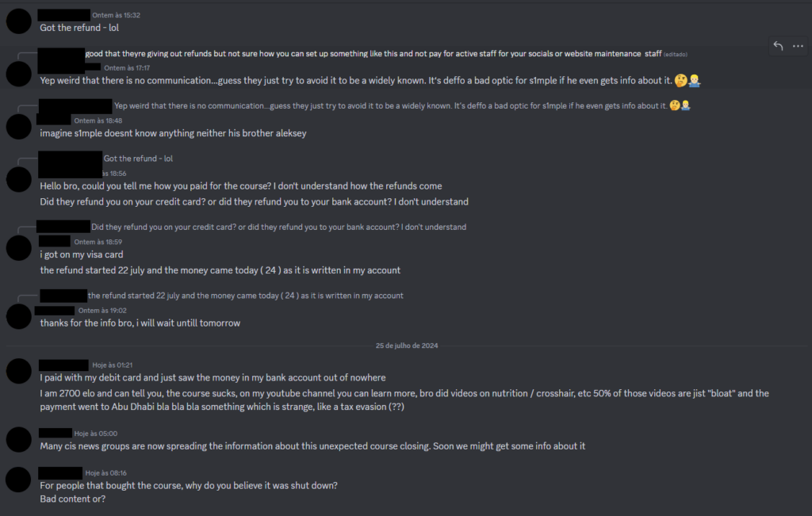Screen dimensions: 812x516
Task: Click the avatar of the 'For people that bought the course' sender
Action: pos(17,478)
